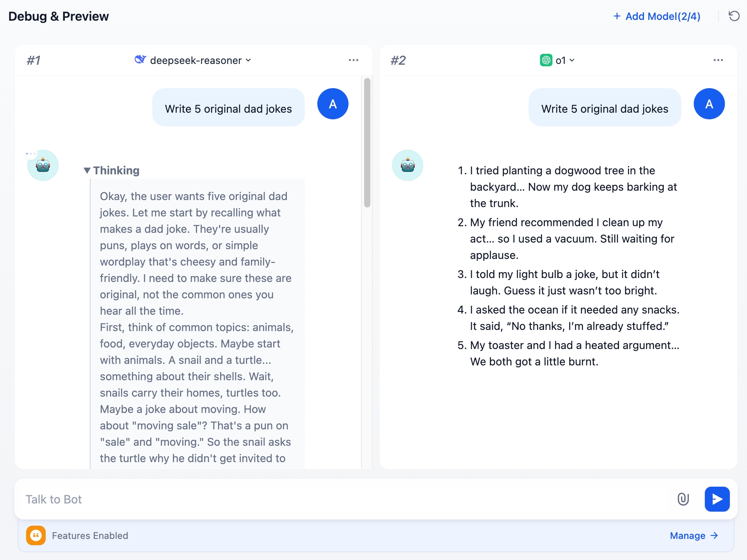747x560 pixels.
Task: Open the more options menu for panel #2
Action: (x=718, y=60)
